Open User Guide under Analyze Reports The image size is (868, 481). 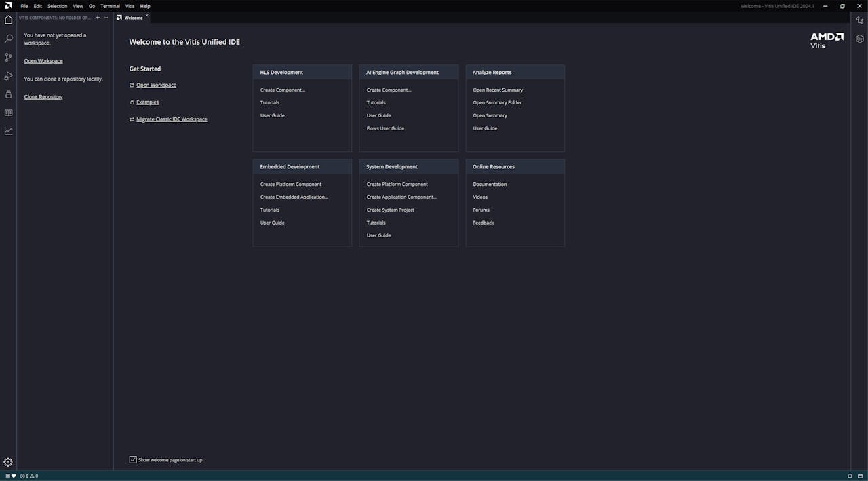[x=485, y=129]
